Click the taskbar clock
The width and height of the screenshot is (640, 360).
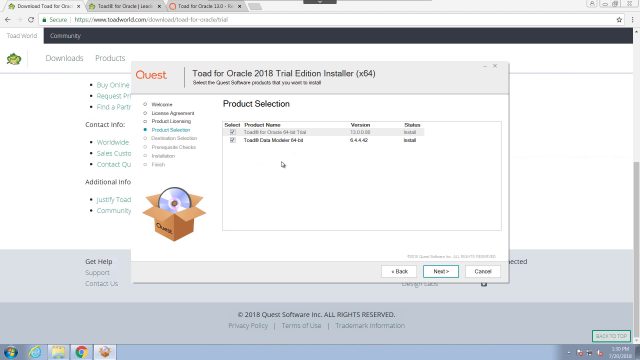tap(620, 352)
